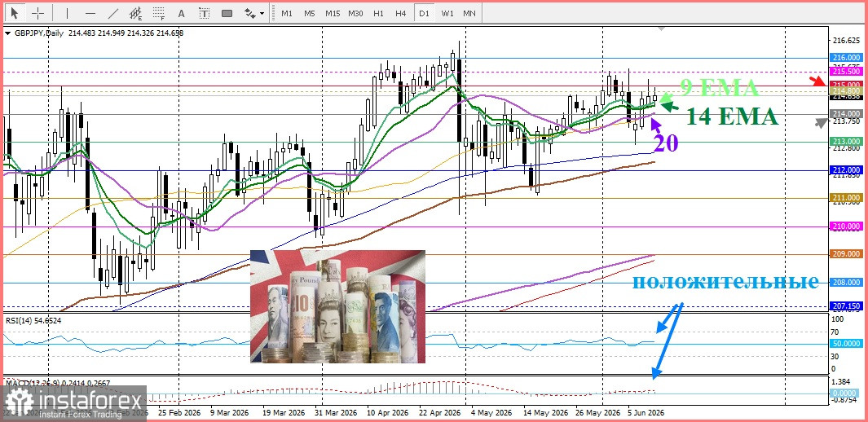Click the 214.000 price level label

click(x=846, y=113)
